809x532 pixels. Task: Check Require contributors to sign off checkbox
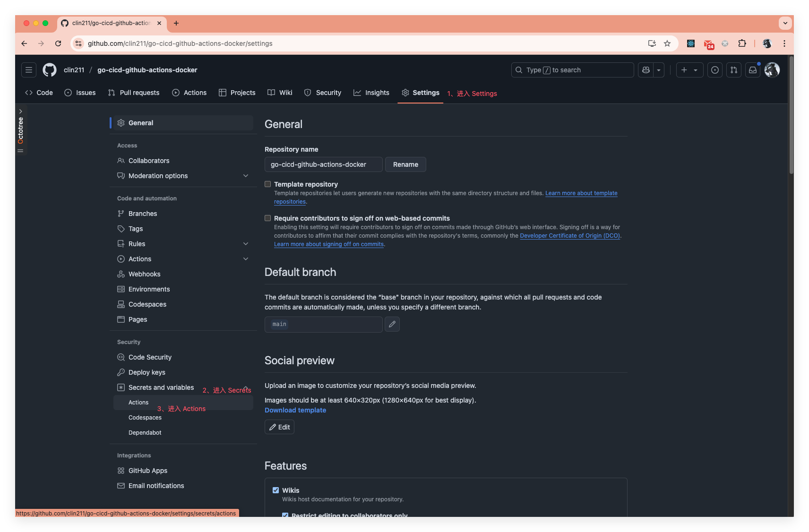pos(268,218)
